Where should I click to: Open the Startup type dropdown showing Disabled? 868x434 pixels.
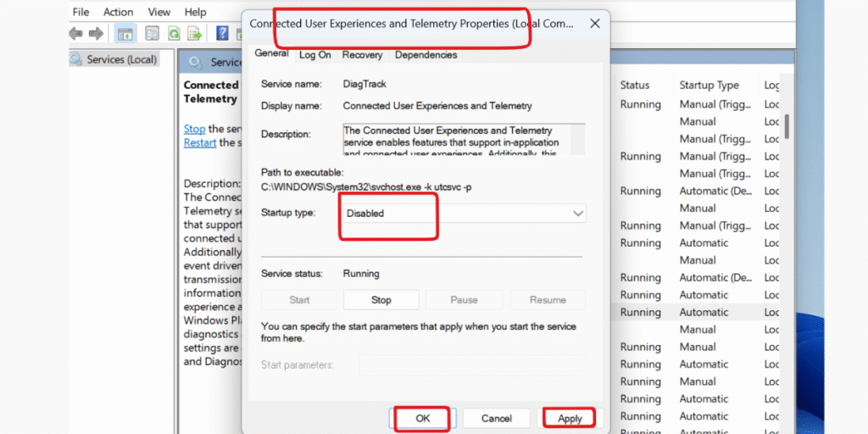465,213
